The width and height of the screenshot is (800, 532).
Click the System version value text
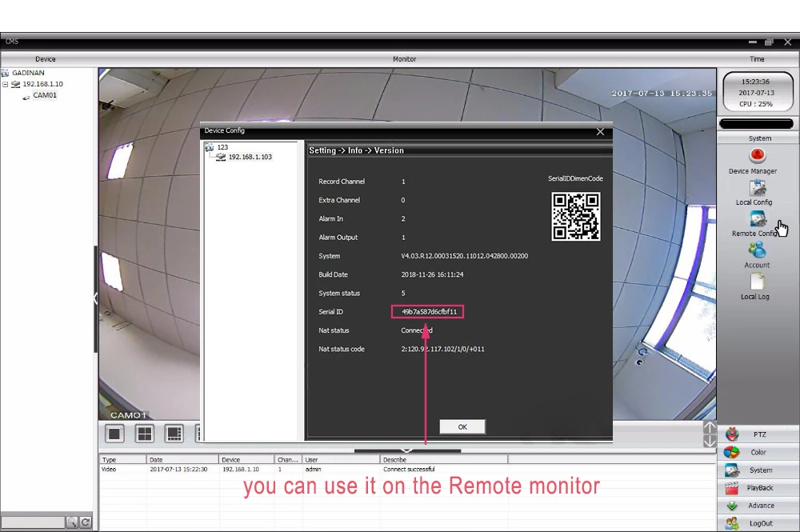[464, 256]
